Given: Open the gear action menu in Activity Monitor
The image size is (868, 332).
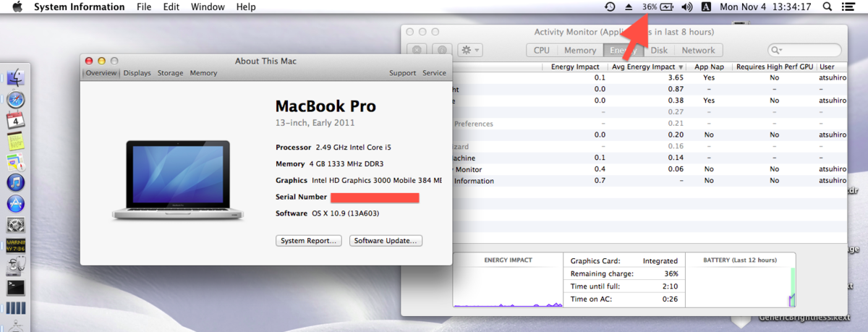Looking at the screenshot, I should click(469, 50).
